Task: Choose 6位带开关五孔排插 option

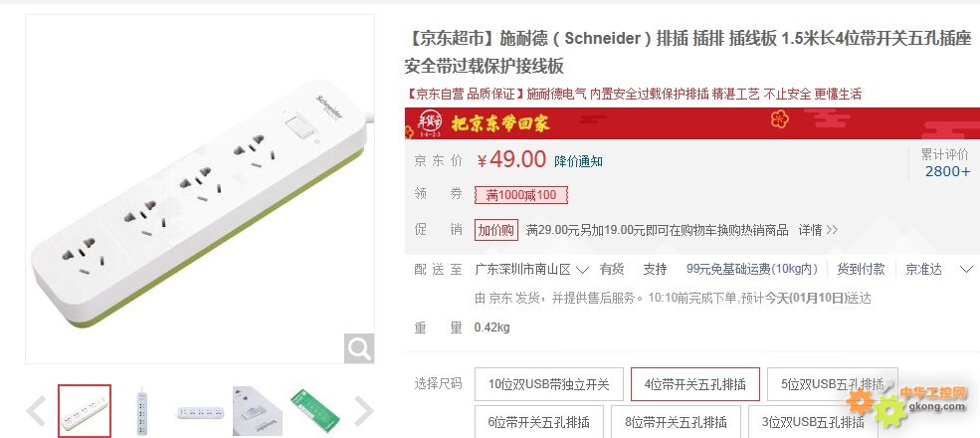Action: [x=537, y=422]
